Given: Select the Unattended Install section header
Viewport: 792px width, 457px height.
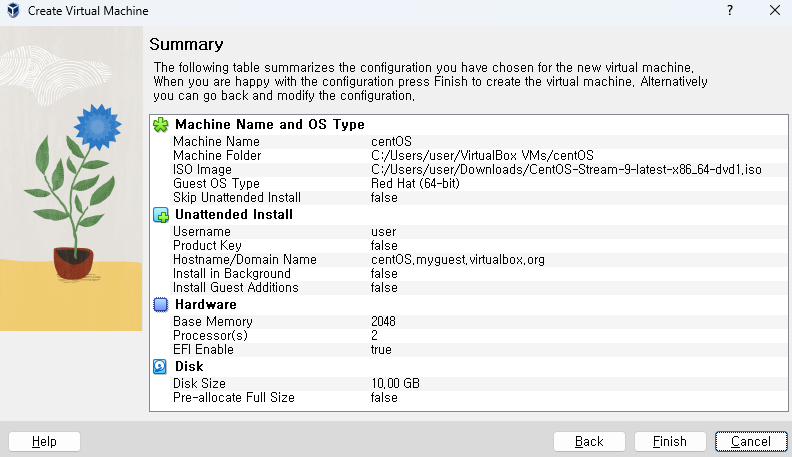Looking at the screenshot, I should pyautogui.click(x=234, y=215).
